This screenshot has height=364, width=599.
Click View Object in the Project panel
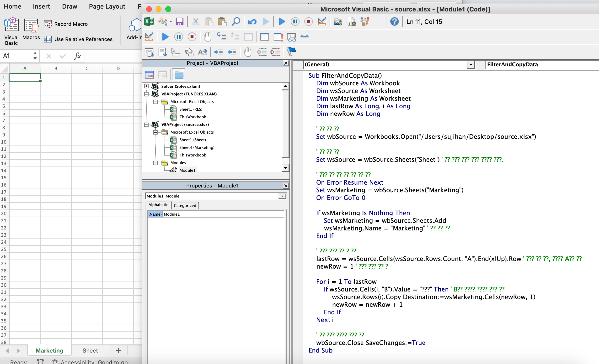coord(162,75)
